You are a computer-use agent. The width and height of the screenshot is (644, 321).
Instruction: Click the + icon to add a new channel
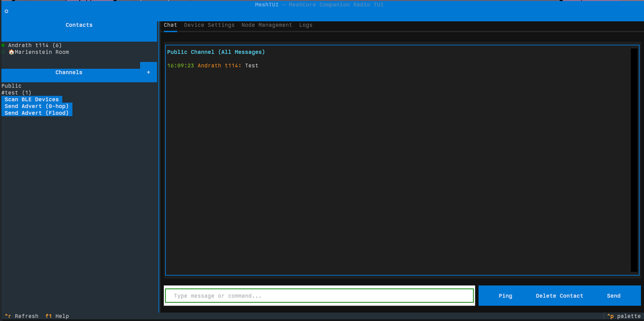[x=149, y=72]
